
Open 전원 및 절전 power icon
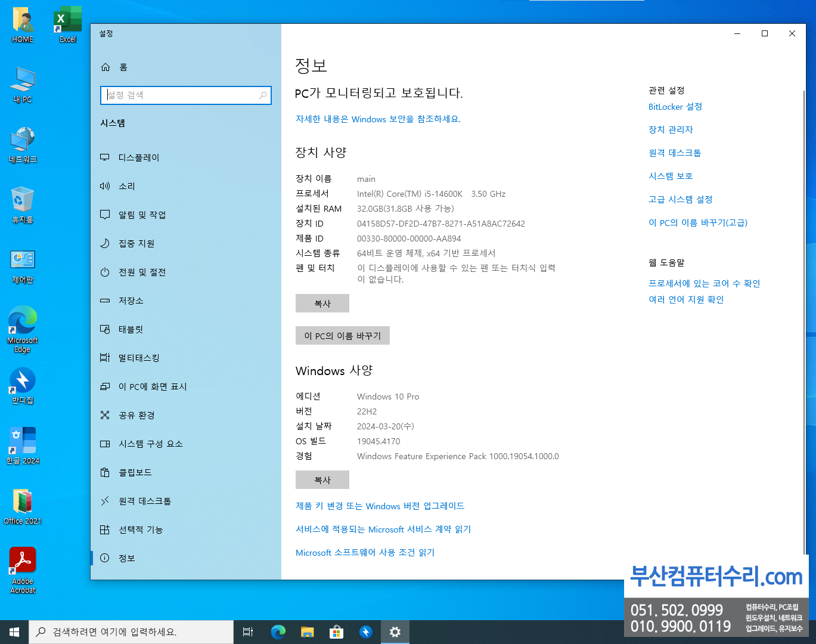coord(105,272)
